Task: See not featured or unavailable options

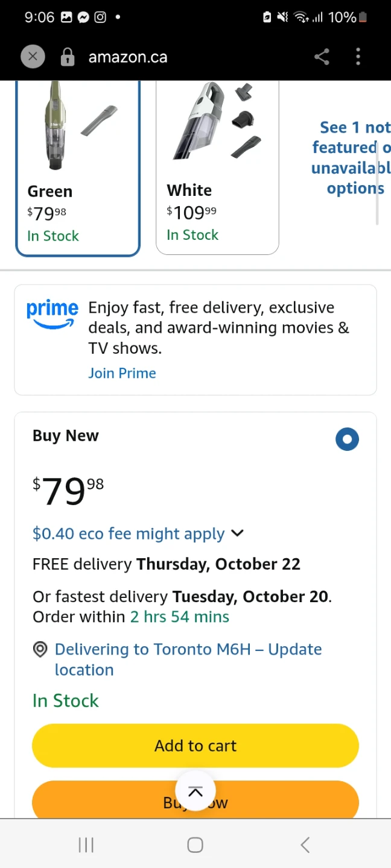Action: tap(351, 158)
